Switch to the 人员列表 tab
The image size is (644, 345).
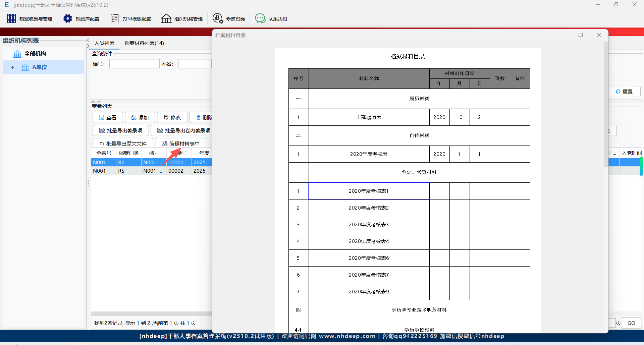[104, 43]
